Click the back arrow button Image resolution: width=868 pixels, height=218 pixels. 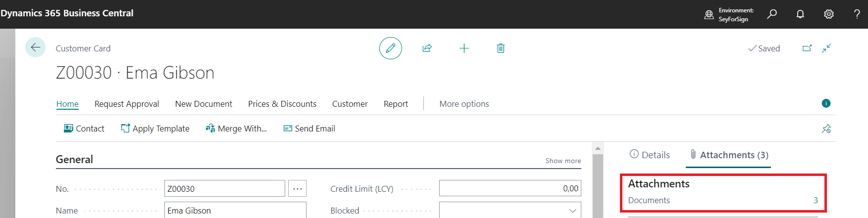click(35, 47)
